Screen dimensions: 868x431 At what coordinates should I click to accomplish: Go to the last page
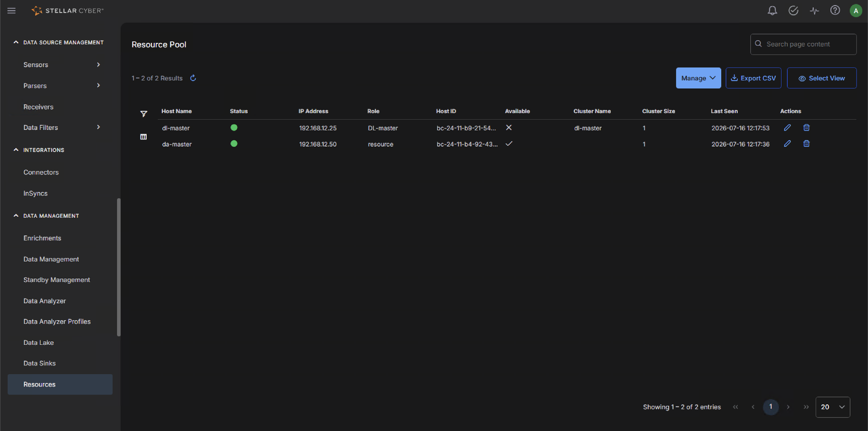pyautogui.click(x=806, y=407)
